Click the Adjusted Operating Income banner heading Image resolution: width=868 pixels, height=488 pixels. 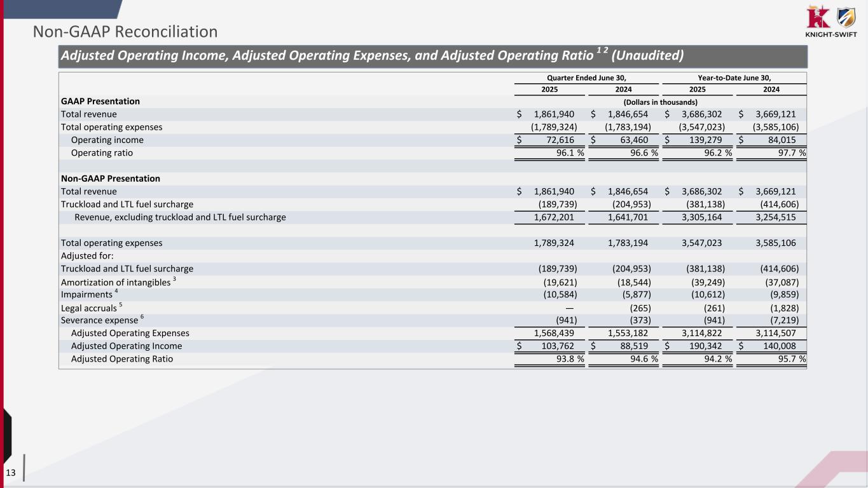pyautogui.click(x=371, y=56)
